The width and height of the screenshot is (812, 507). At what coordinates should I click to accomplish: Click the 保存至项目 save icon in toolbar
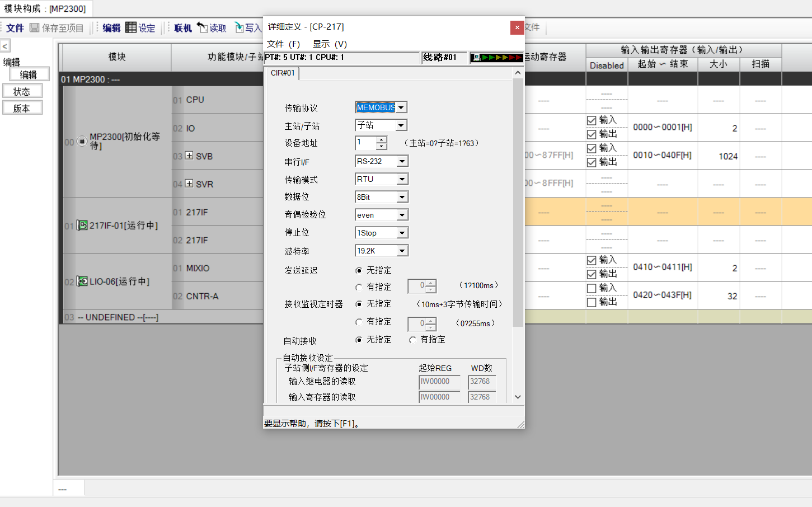pyautogui.click(x=35, y=28)
